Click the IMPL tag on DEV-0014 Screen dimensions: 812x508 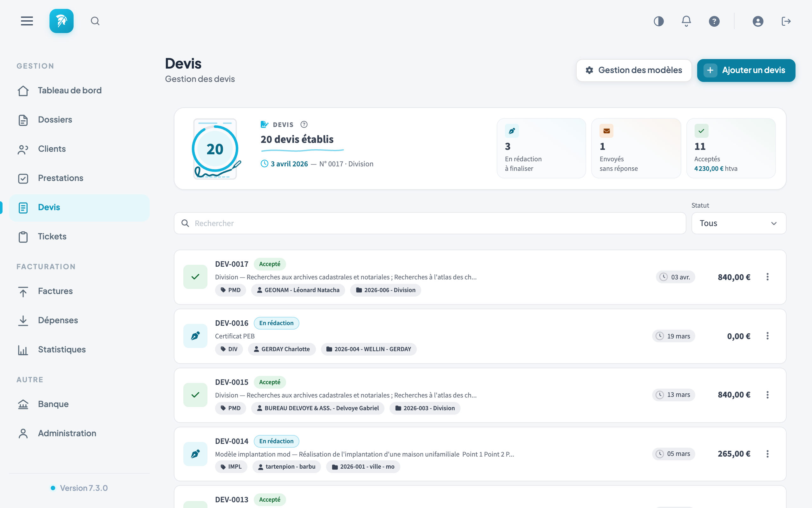click(231, 467)
